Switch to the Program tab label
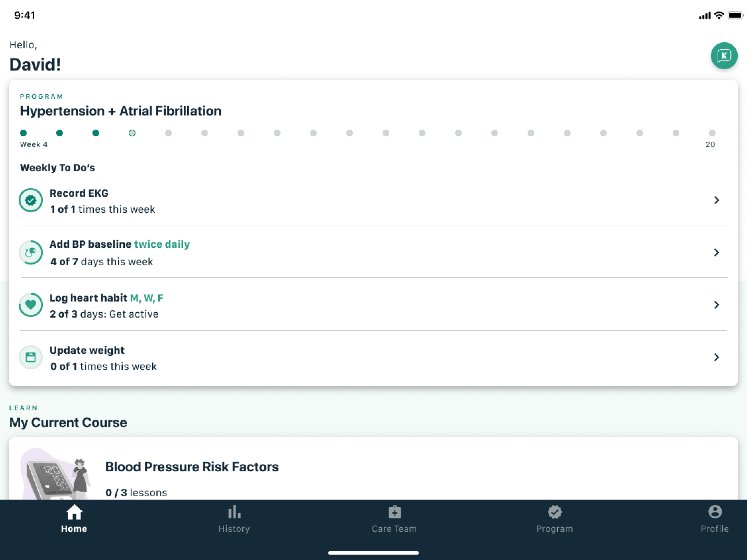Screen dimensions: 747x560 pos(555,529)
